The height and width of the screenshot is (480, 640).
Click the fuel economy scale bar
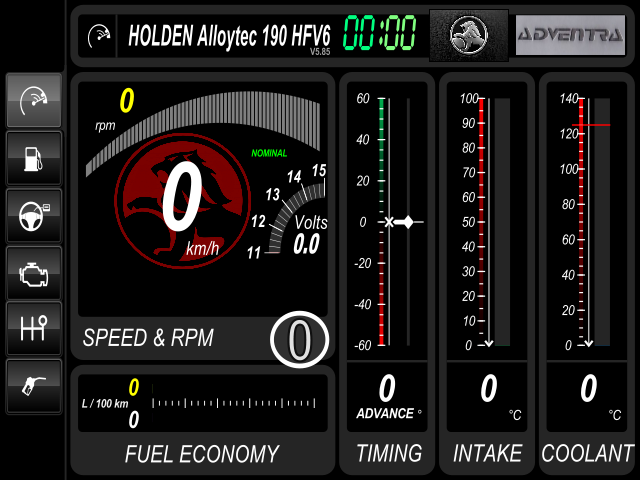tap(233, 403)
